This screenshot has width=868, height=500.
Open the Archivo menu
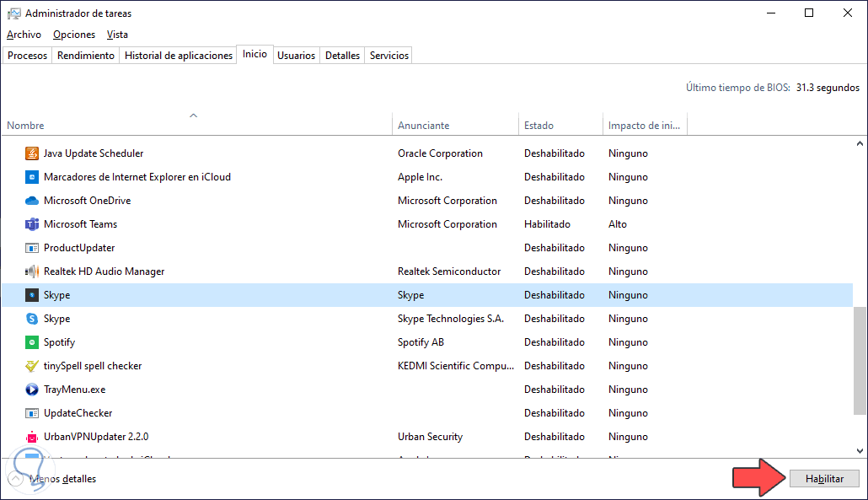(x=24, y=35)
